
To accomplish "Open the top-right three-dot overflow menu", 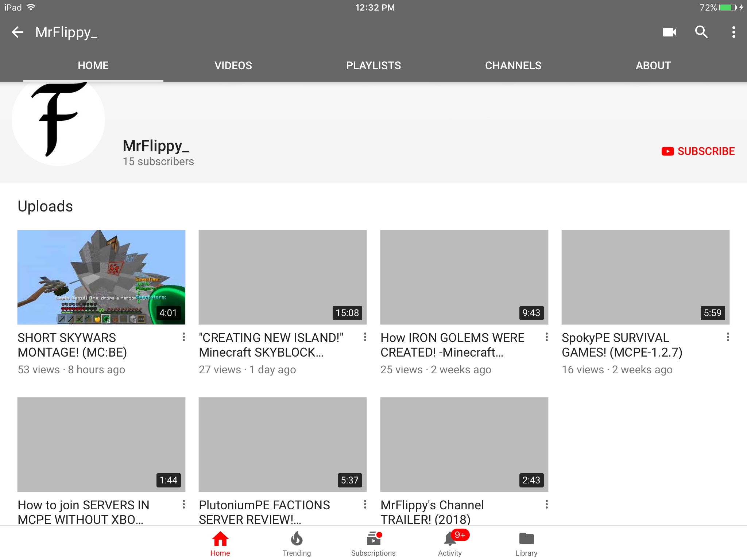I will (734, 32).
